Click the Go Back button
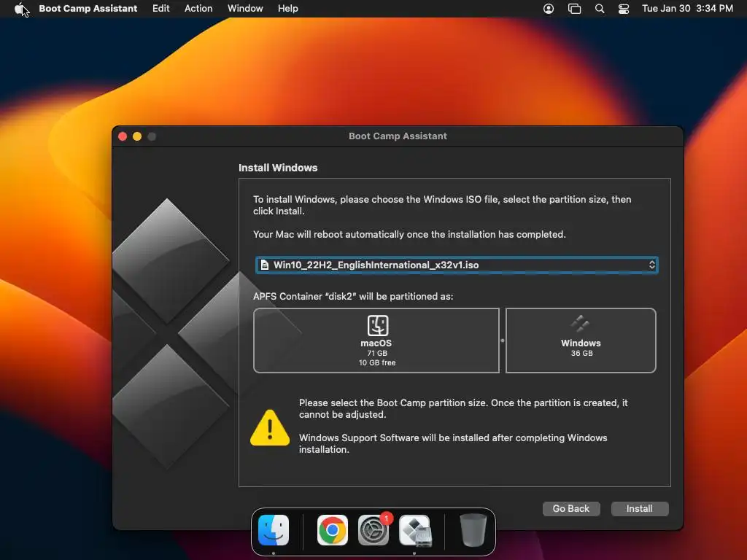The width and height of the screenshot is (747, 560). pyautogui.click(x=570, y=508)
